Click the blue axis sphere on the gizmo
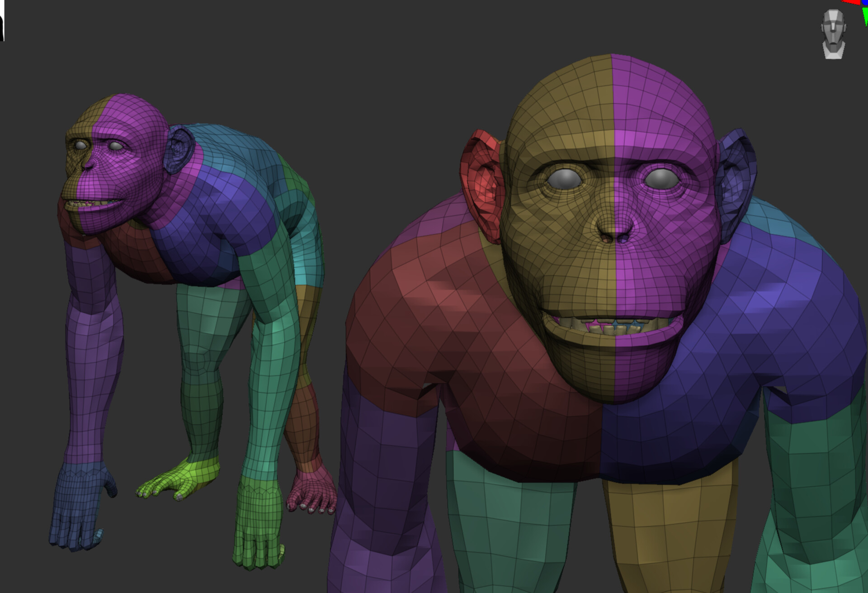868x593 pixels. [x=865, y=3]
